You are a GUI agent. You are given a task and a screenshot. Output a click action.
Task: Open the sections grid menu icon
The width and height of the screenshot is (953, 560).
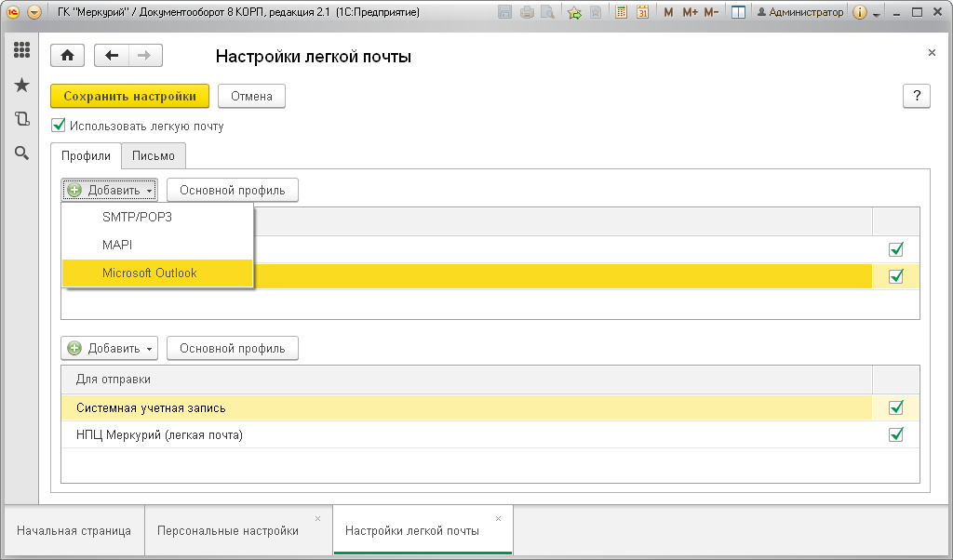[x=22, y=50]
